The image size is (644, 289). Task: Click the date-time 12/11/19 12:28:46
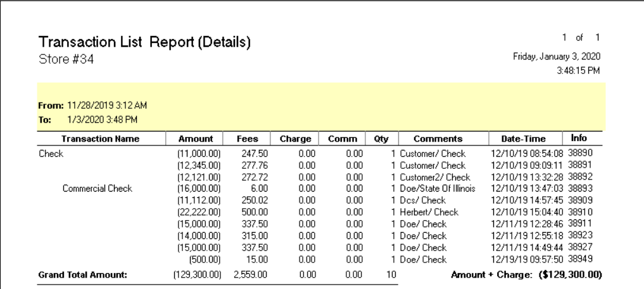[x=527, y=224]
